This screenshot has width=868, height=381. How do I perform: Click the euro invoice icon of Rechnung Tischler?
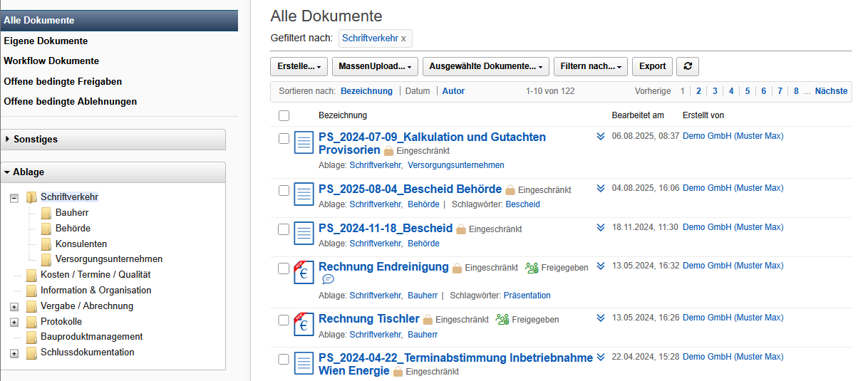(304, 323)
